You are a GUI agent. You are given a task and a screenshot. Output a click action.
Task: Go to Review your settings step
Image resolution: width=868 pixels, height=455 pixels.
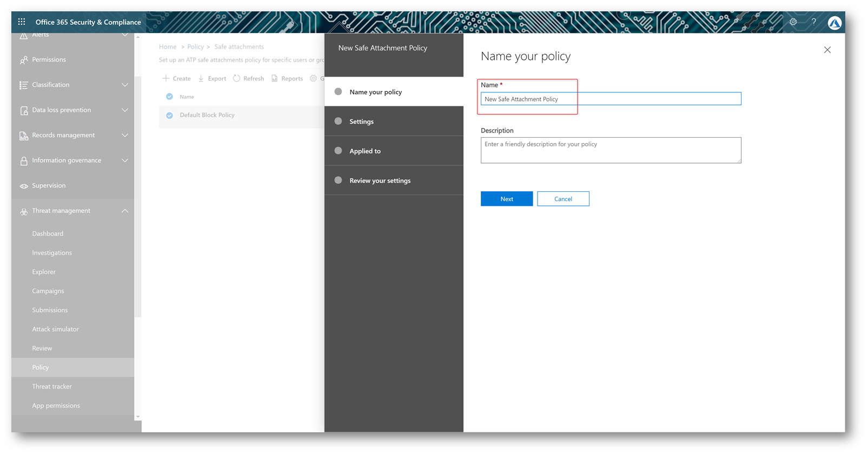(394, 180)
